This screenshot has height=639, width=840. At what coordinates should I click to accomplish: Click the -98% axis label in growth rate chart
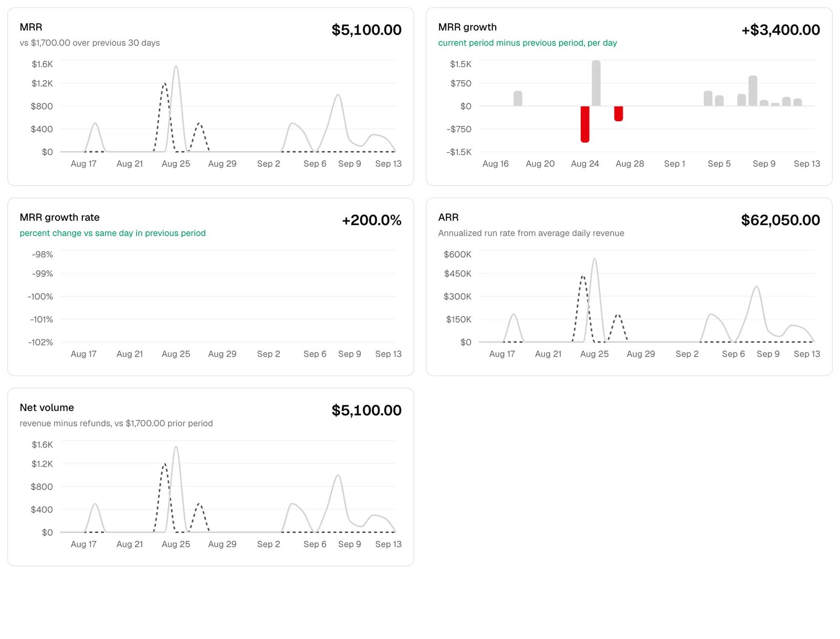[x=43, y=254]
